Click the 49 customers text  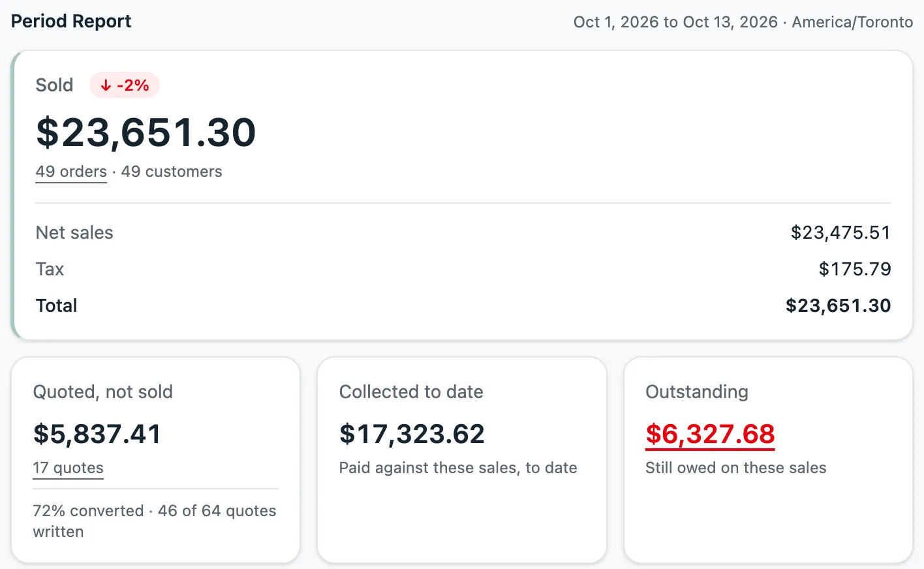172,172
